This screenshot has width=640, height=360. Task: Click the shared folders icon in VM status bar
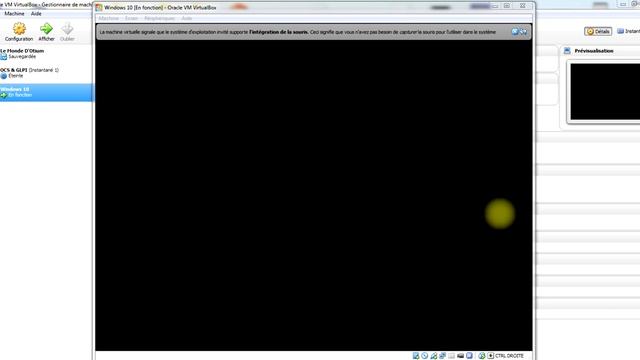click(451, 356)
